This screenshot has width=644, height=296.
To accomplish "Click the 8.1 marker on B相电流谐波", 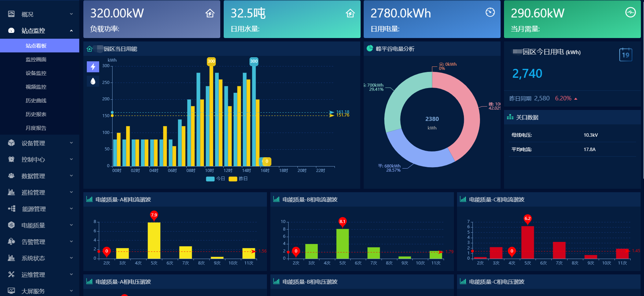I will [x=342, y=222].
